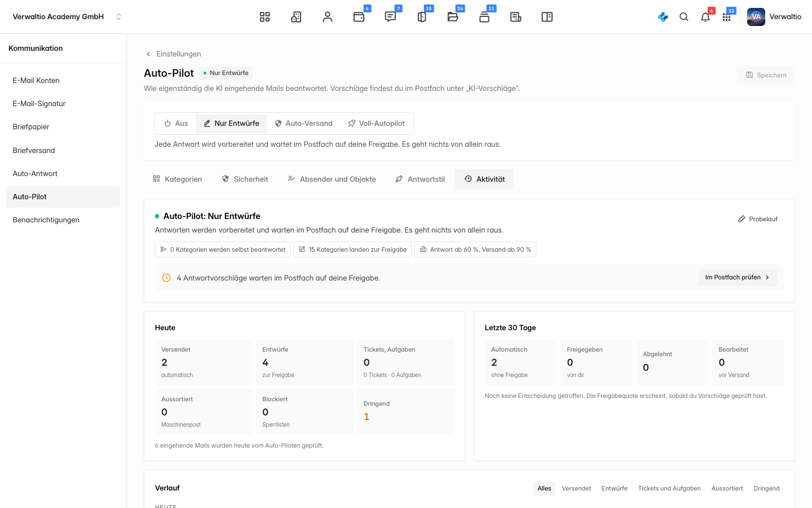Image resolution: width=812 pixels, height=508 pixels.
Task: Click Im Postfach prüfen
Action: tap(738, 278)
